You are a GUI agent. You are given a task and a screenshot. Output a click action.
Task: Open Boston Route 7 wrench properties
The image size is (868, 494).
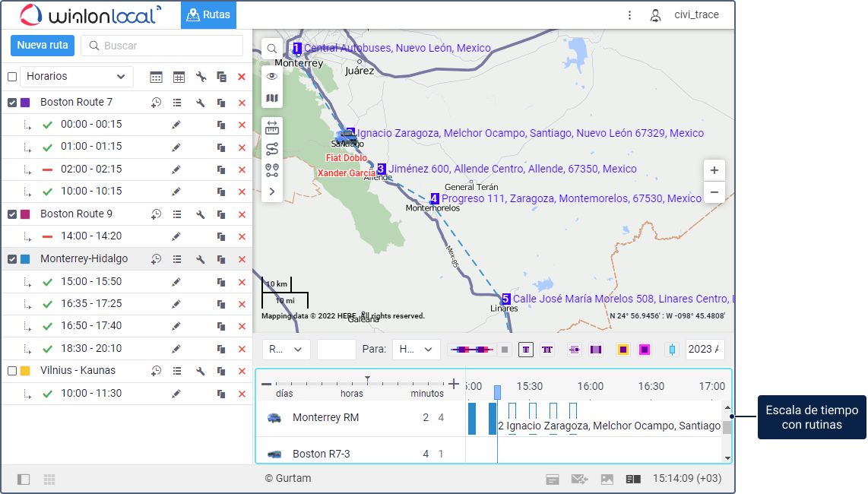[201, 103]
